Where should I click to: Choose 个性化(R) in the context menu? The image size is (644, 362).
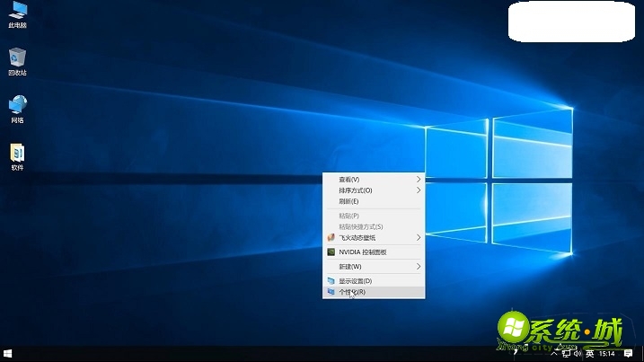tap(374, 292)
